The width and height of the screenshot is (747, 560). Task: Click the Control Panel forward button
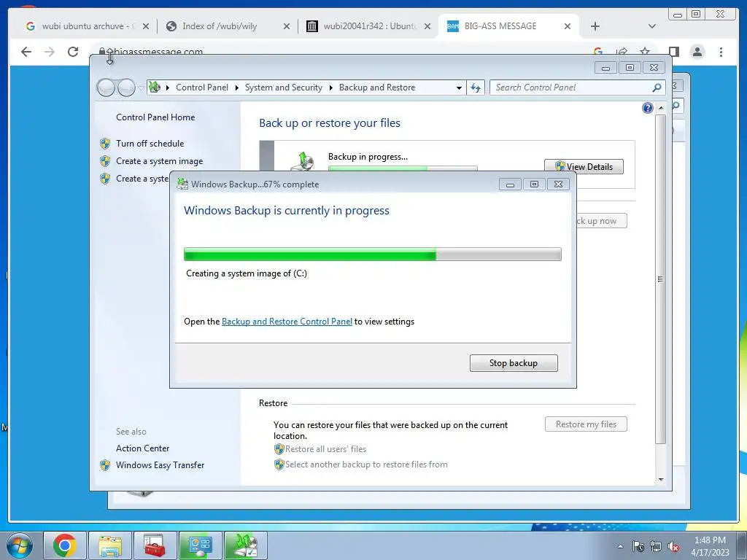126,87
